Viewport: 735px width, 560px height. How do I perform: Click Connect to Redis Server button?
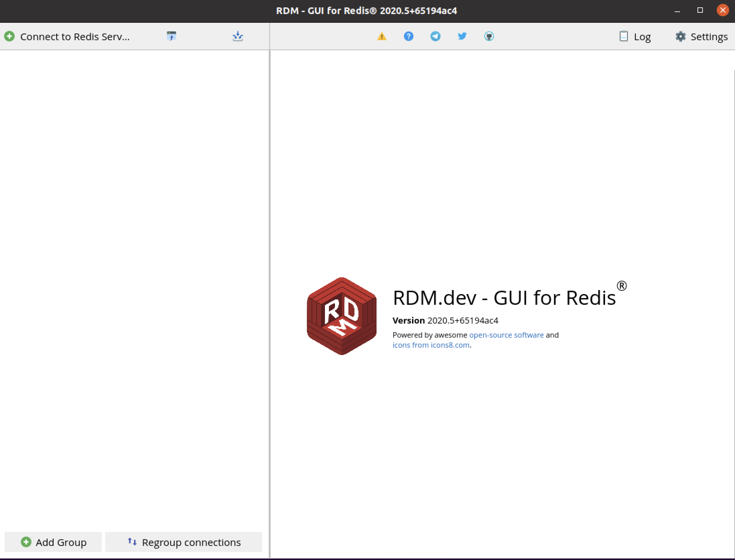67,36
